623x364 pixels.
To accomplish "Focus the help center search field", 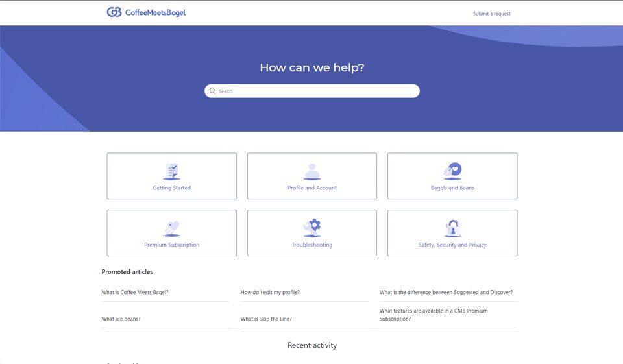I will click(318, 91).
